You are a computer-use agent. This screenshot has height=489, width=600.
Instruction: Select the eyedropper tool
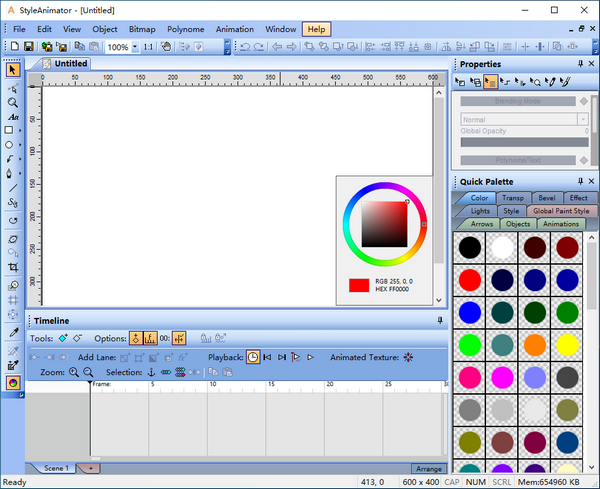tap(12, 330)
